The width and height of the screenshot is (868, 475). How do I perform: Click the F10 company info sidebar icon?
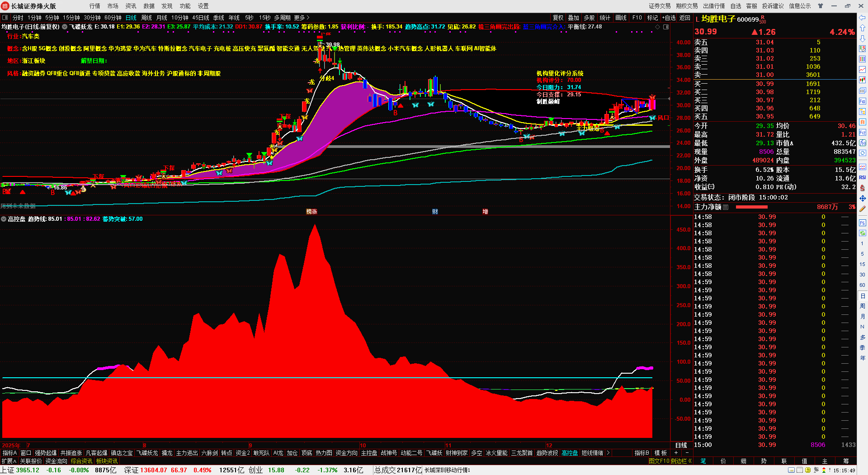coord(863,101)
